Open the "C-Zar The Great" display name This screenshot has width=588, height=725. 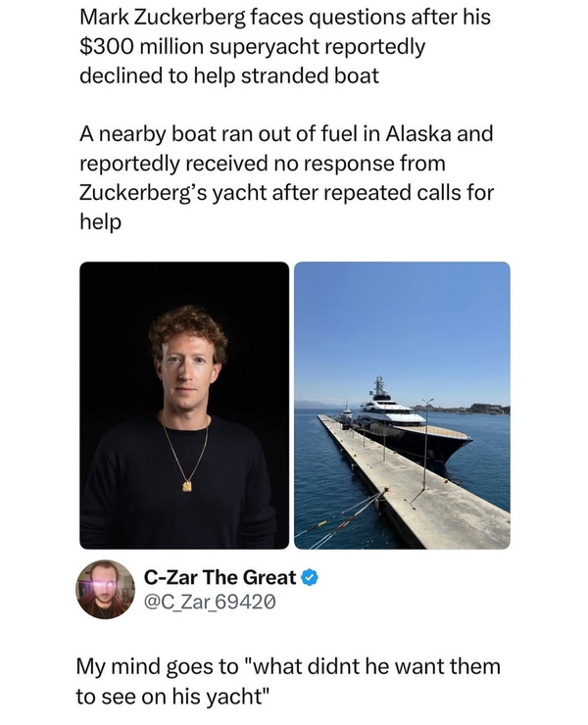[x=220, y=577]
